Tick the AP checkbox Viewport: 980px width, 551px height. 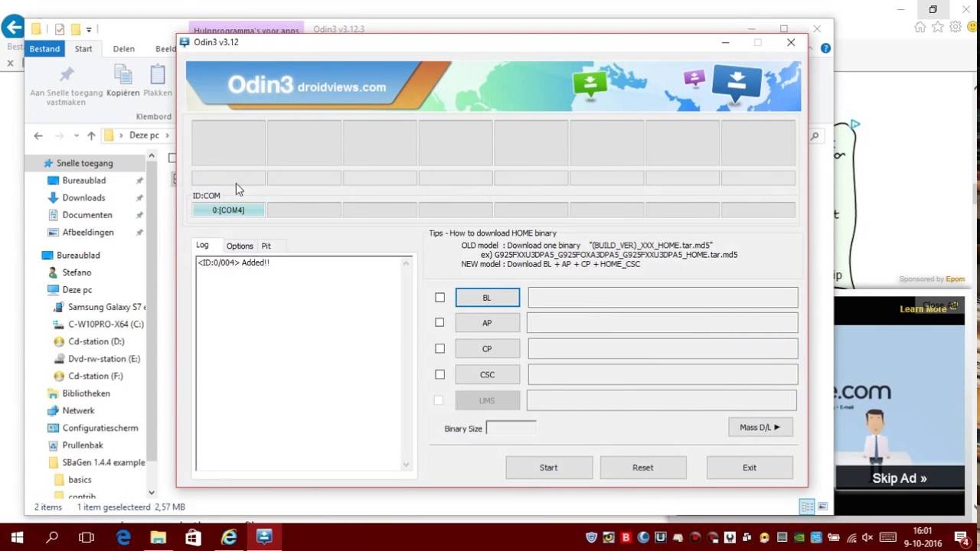[x=439, y=323]
